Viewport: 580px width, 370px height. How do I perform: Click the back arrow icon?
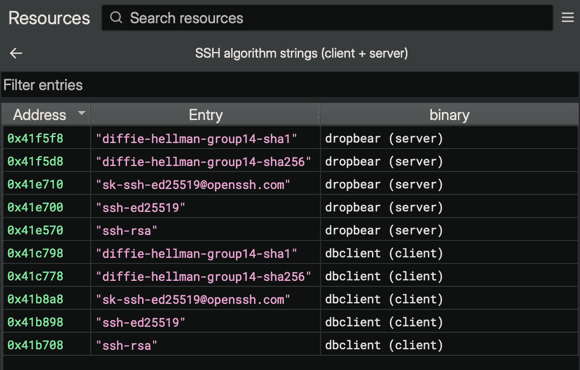click(x=16, y=53)
